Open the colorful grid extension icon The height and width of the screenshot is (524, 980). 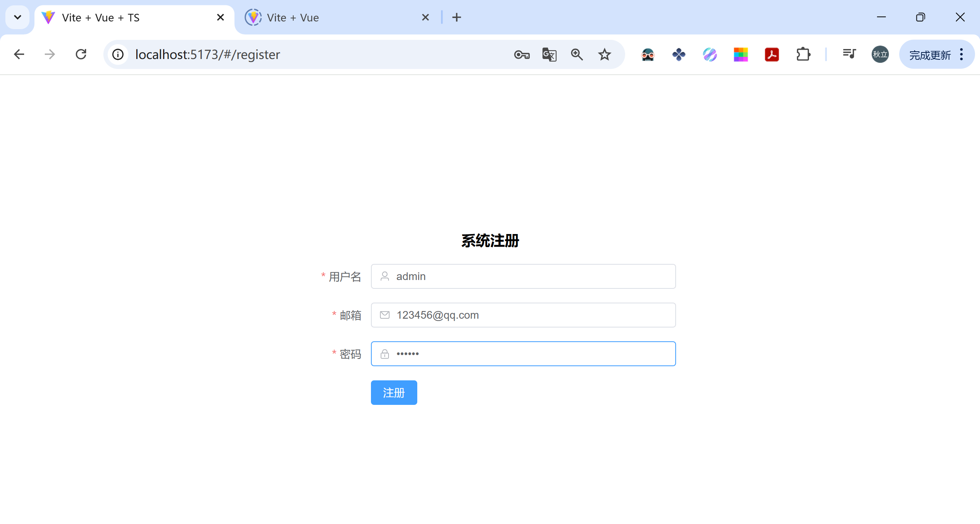click(x=740, y=54)
